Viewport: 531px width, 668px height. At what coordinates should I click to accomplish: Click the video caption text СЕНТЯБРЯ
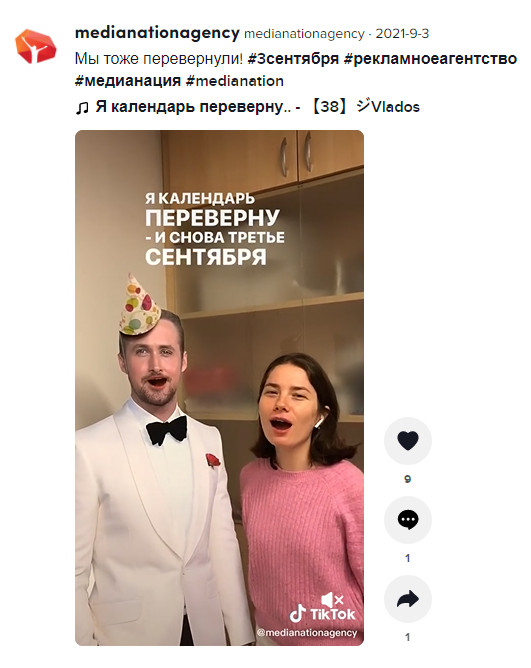[x=206, y=257]
